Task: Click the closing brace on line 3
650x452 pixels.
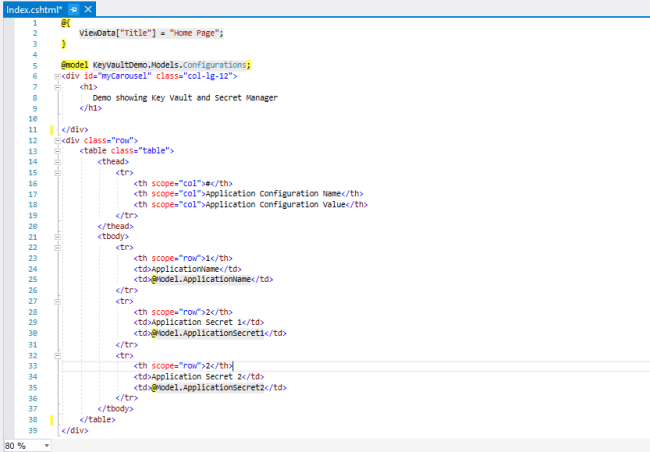Action: [x=63, y=44]
